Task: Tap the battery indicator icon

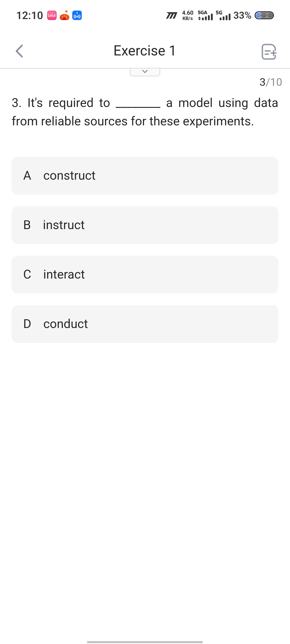Action: (x=264, y=15)
